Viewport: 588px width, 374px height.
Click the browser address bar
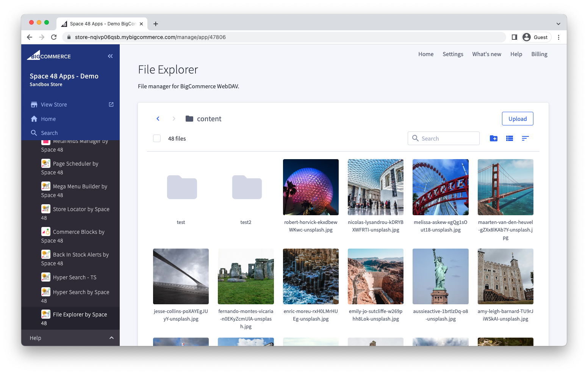click(284, 37)
